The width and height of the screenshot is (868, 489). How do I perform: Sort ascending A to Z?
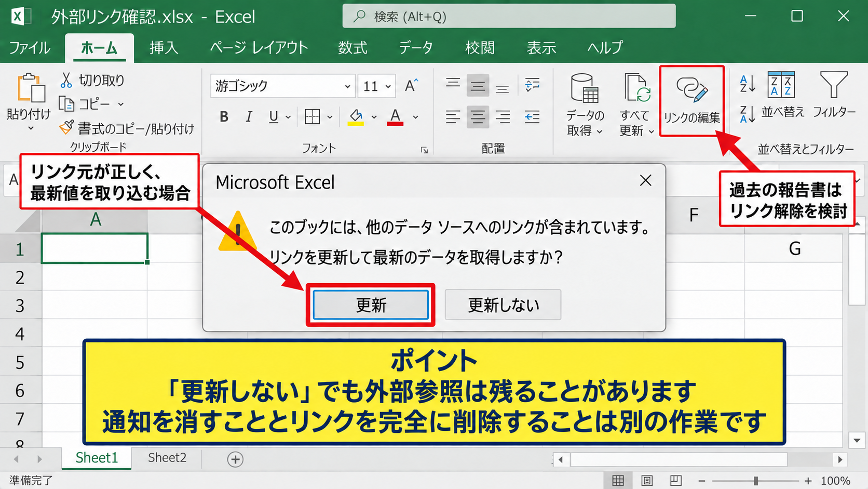pos(747,84)
